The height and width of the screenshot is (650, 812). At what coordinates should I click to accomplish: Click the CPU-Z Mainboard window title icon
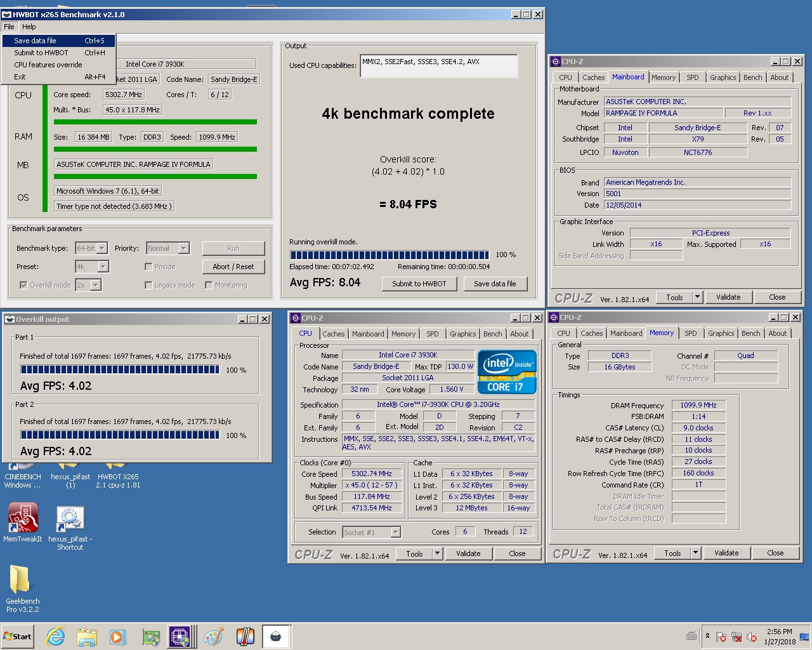556,62
